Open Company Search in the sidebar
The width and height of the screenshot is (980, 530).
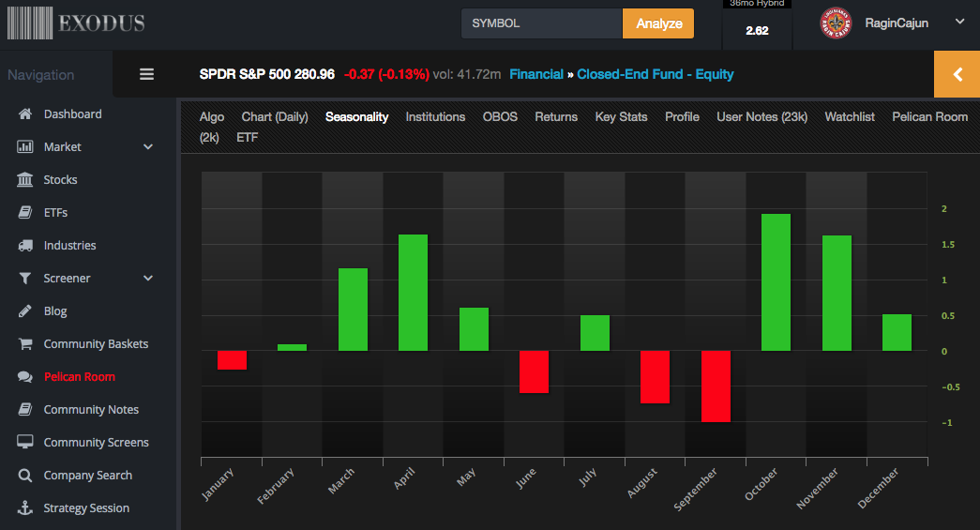pos(87,475)
